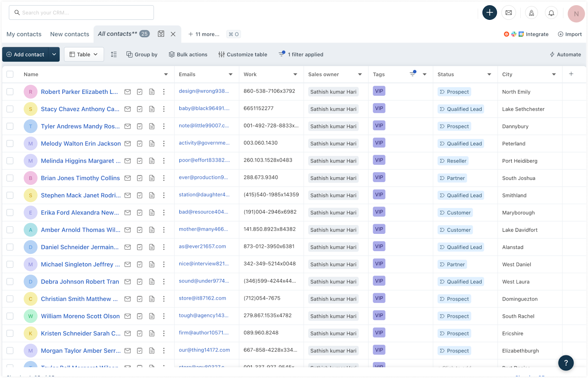Switch to the New contacts tab
Viewport: 588px width, 378px height.
tap(69, 34)
